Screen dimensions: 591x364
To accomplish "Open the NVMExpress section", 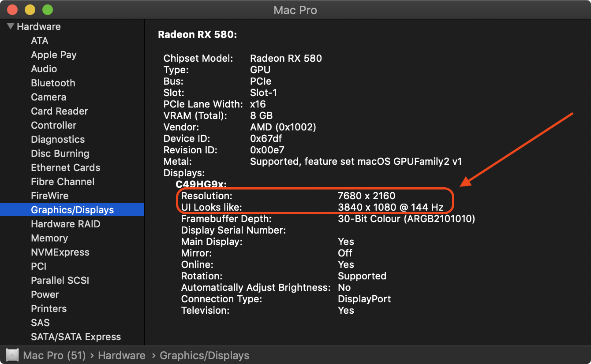I will tap(60, 252).
